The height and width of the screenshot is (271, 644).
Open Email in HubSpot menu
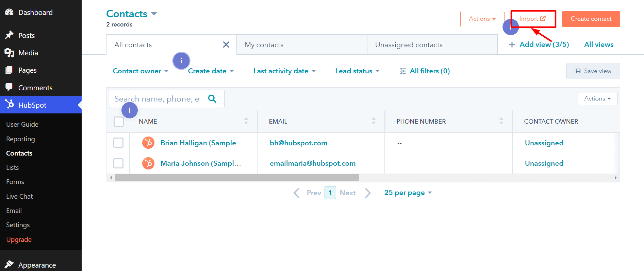pos(14,211)
